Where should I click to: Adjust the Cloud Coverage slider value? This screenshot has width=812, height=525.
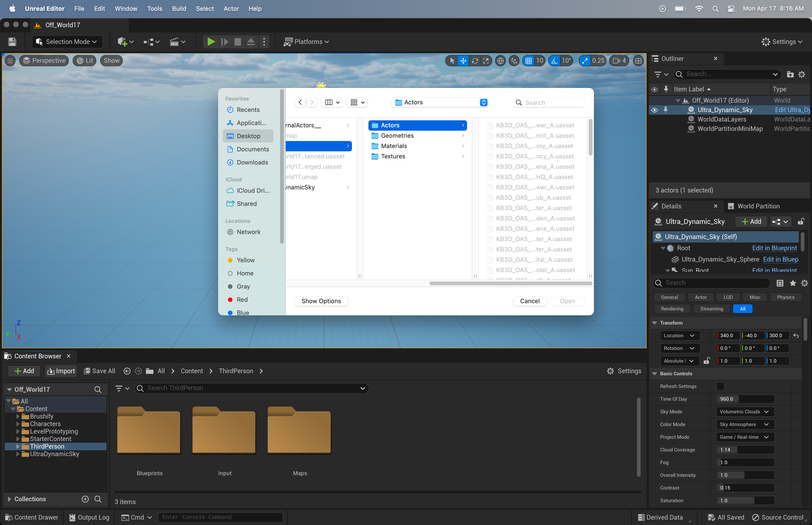(x=745, y=450)
